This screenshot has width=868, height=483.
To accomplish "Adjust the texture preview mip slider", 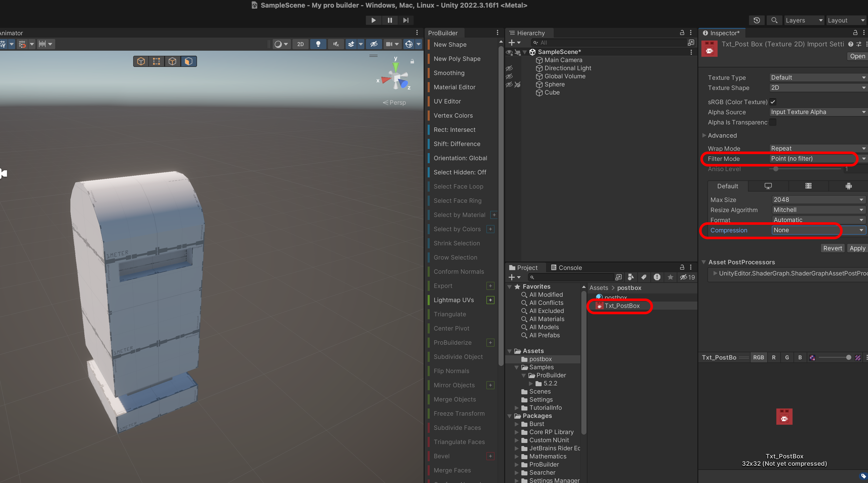I will click(x=834, y=358).
